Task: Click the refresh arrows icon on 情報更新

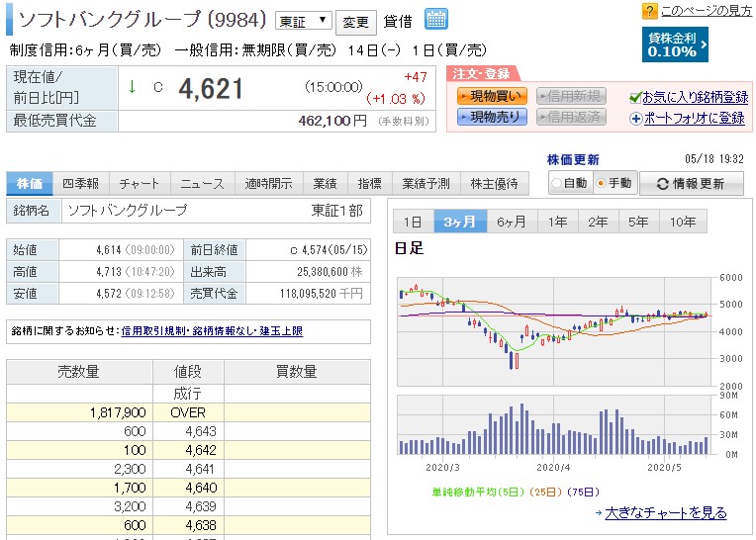Action: [x=662, y=184]
